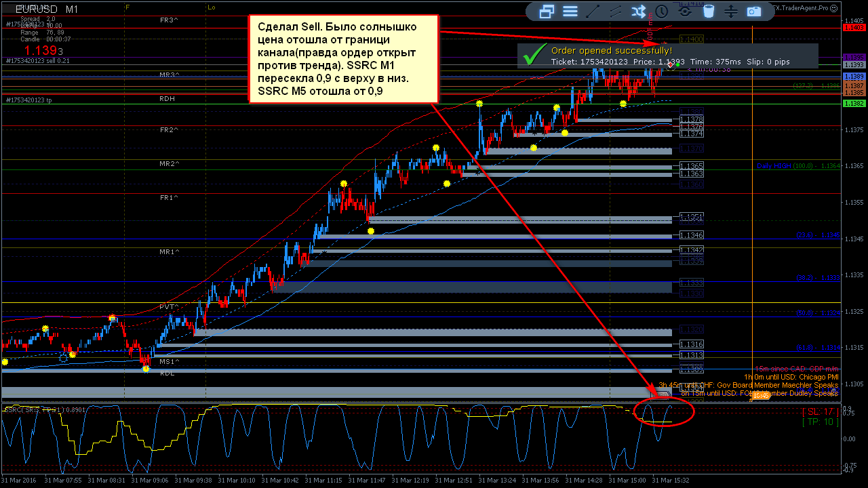This screenshot has width=868, height=488.
Task: Click the 'Order opened successfully!' message
Action: (612, 50)
